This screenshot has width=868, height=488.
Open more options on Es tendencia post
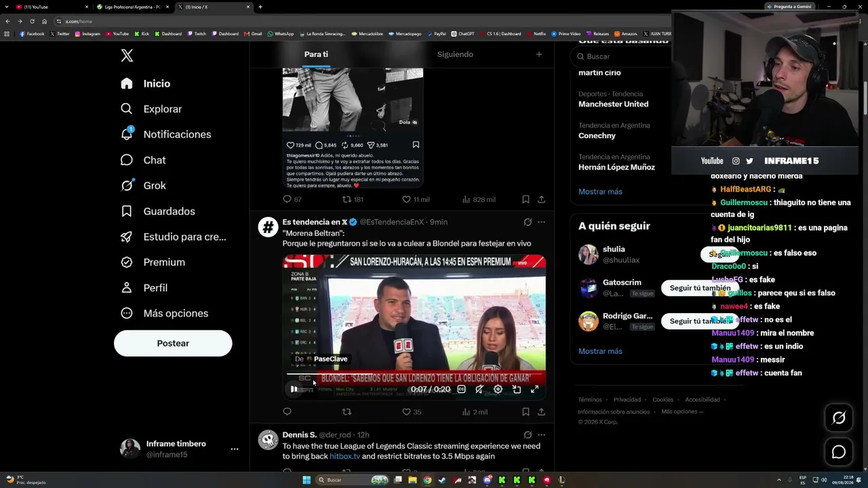(x=541, y=222)
